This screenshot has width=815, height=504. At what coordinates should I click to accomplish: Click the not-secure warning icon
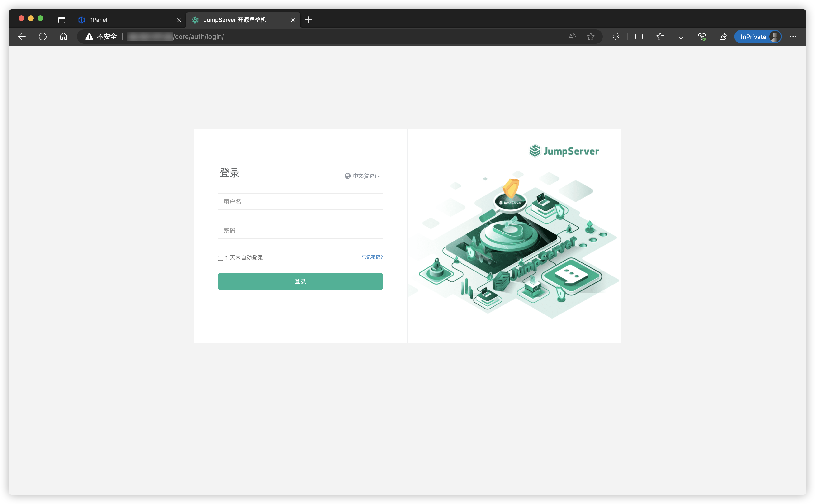coord(89,37)
